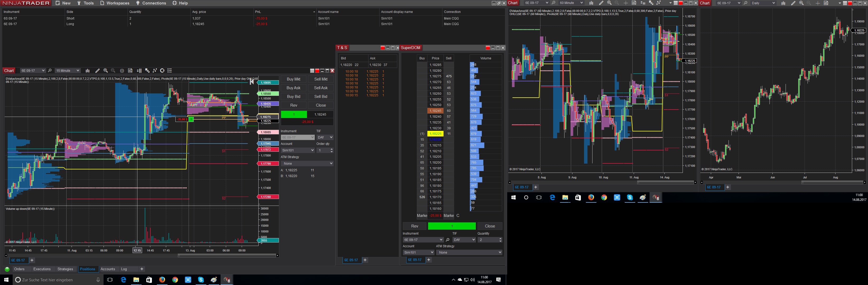
Task: Open Chart Trader ATM Strategy dropdown
Action: click(x=307, y=164)
